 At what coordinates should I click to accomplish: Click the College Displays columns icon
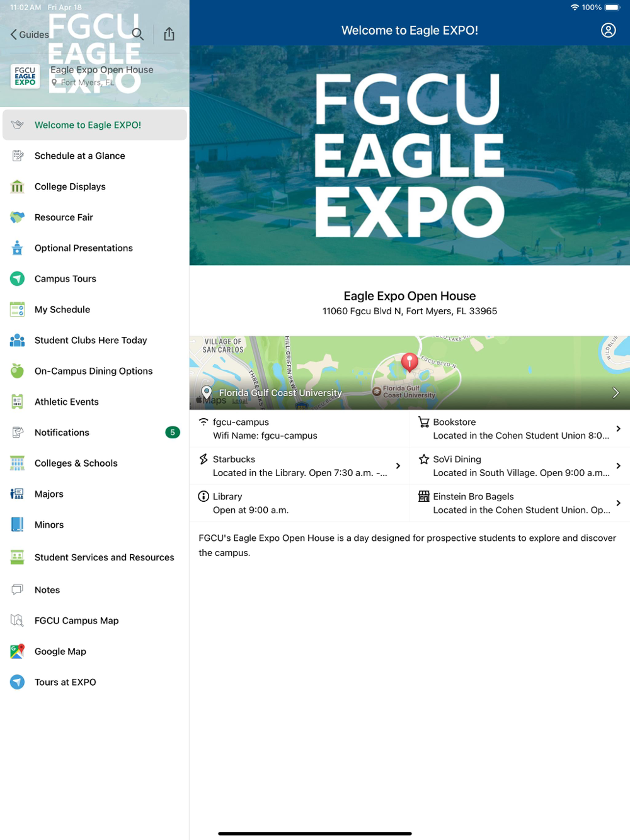click(x=18, y=187)
